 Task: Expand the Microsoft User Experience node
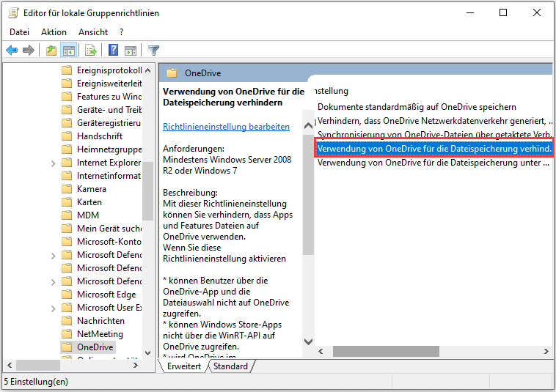point(54,308)
